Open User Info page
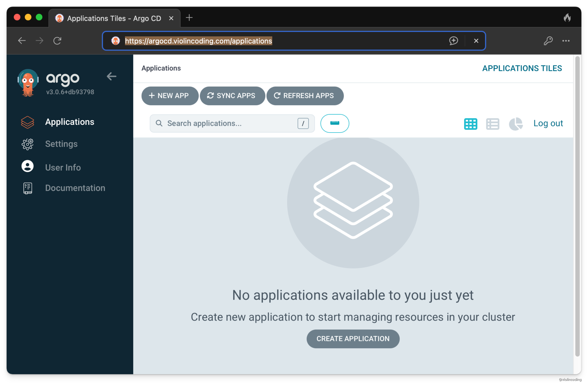This screenshot has width=588, height=388. (x=63, y=168)
